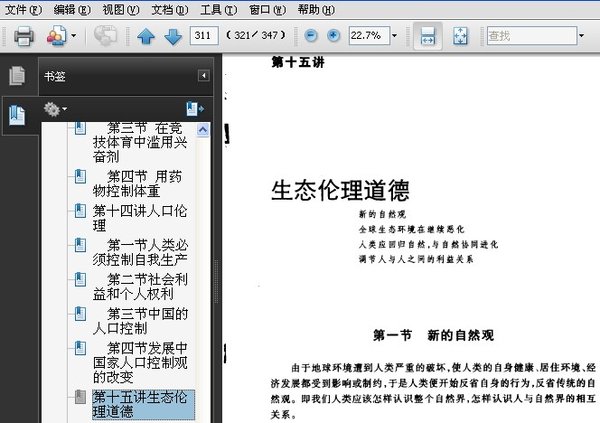Click the fit one full page icon
Screen dimensions: 600x423
[460, 36]
